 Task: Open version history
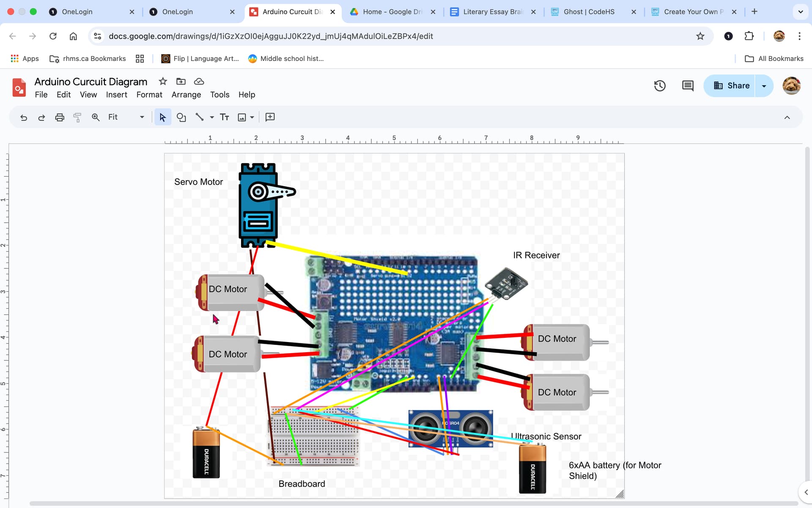pyautogui.click(x=659, y=86)
